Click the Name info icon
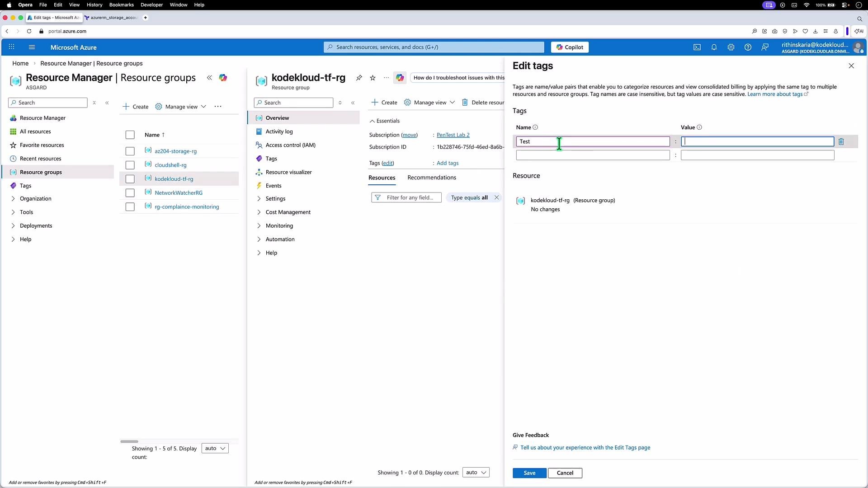 click(x=535, y=127)
